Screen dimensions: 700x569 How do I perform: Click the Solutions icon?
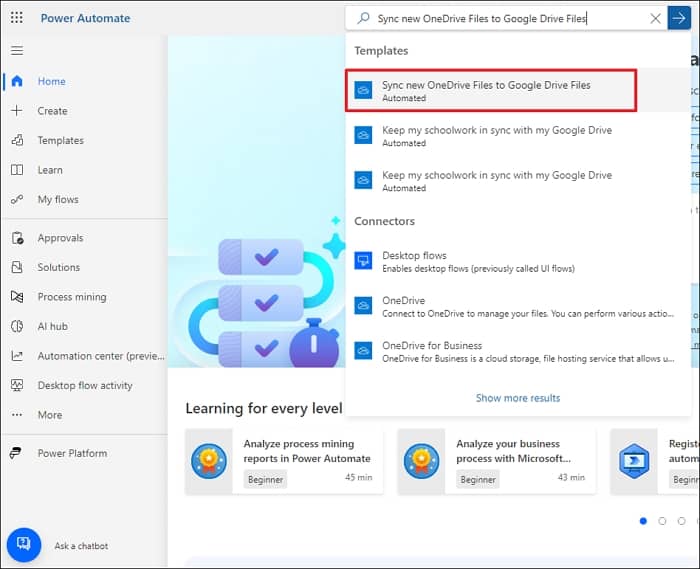tap(17, 267)
